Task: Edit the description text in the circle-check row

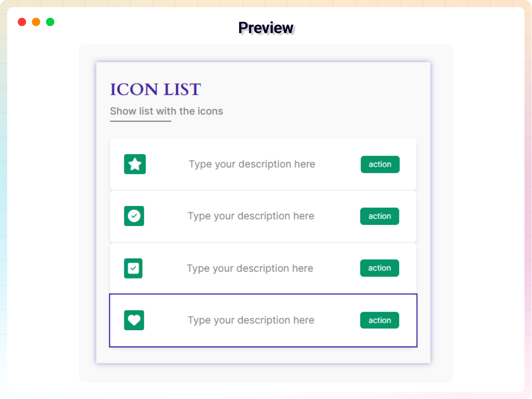Action: pos(251,216)
